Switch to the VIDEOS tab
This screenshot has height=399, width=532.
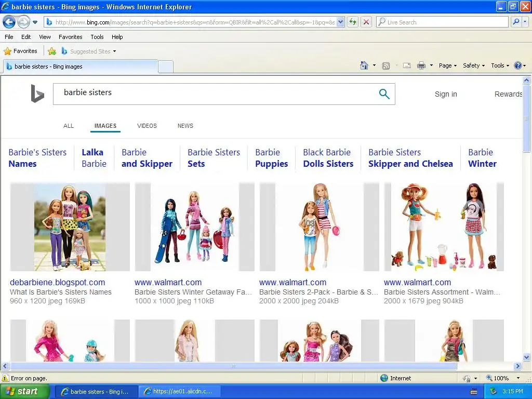147,126
